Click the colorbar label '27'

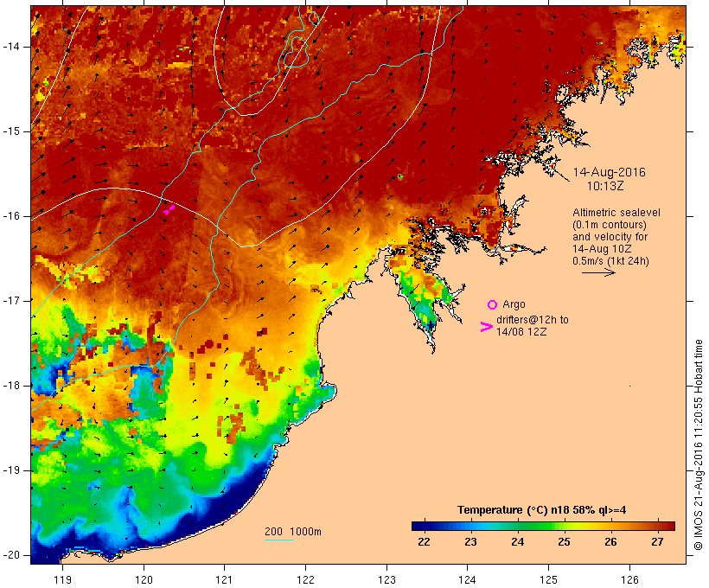pyautogui.click(x=657, y=542)
